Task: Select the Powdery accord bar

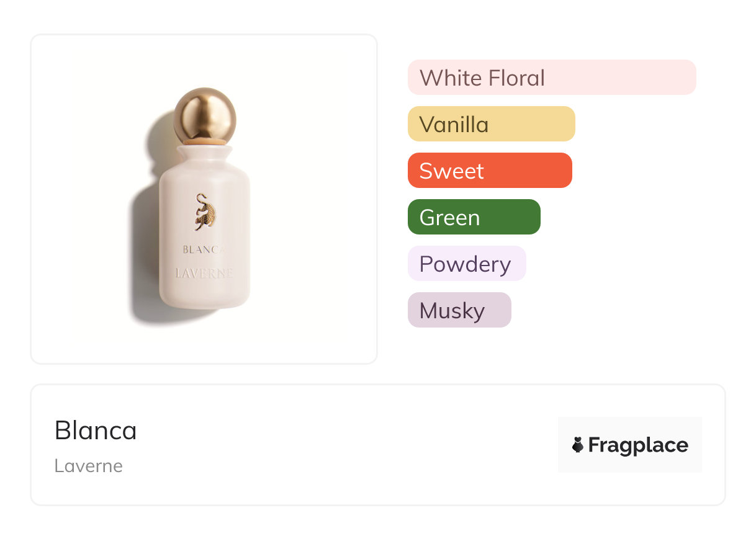Action: [x=466, y=264]
